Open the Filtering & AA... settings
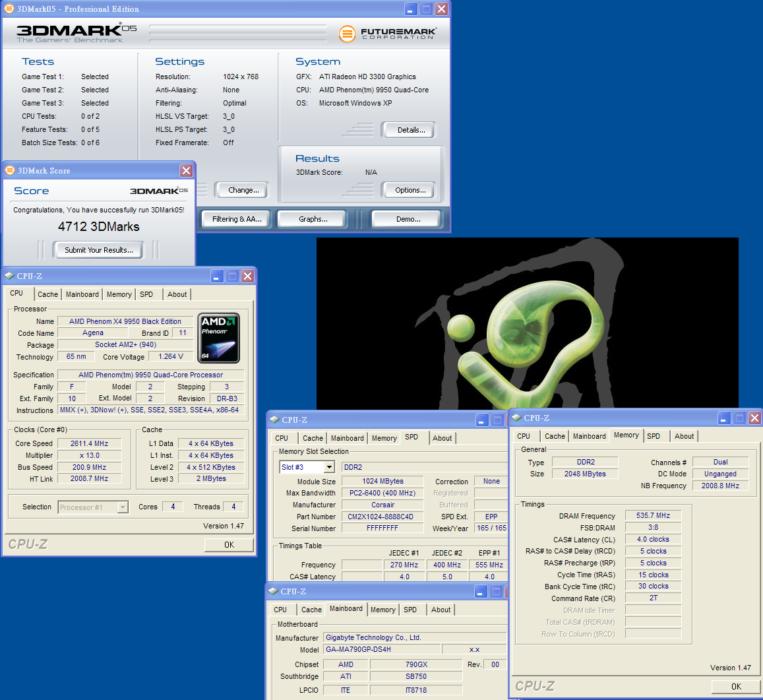763x700 pixels. [237, 219]
